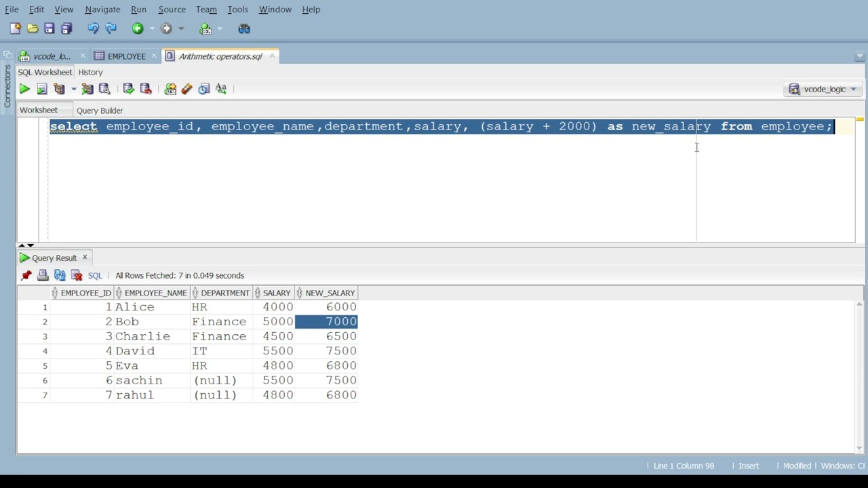The image size is (868, 488).
Task: Run Statement with the green play icon
Action: click(x=24, y=89)
